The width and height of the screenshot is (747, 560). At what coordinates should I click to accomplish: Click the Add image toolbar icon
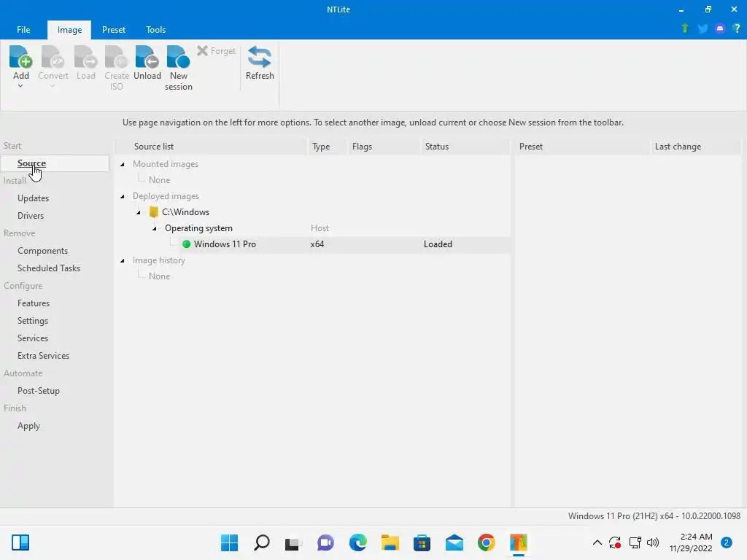20,57
